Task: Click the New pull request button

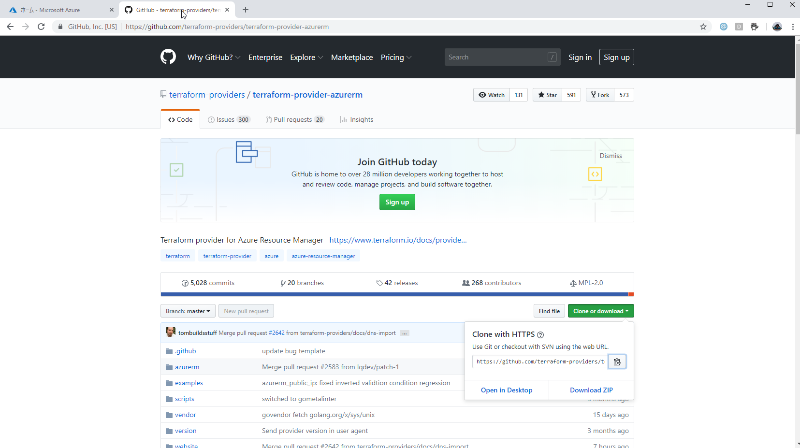Action: click(x=246, y=311)
